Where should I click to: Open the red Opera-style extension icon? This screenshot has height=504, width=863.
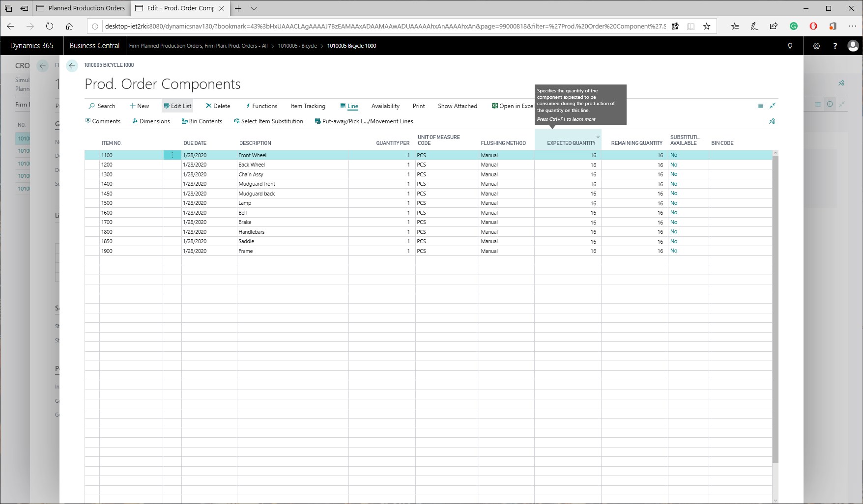point(813,27)
